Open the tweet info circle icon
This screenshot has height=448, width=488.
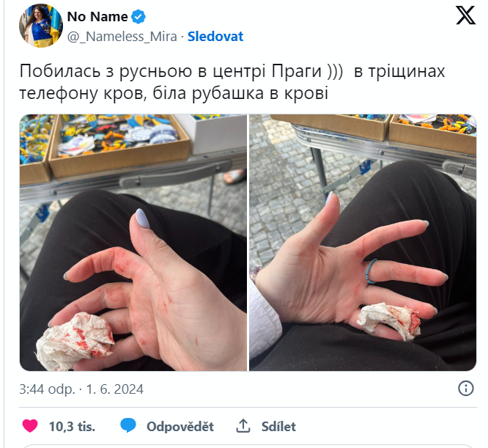pos(465,388)
